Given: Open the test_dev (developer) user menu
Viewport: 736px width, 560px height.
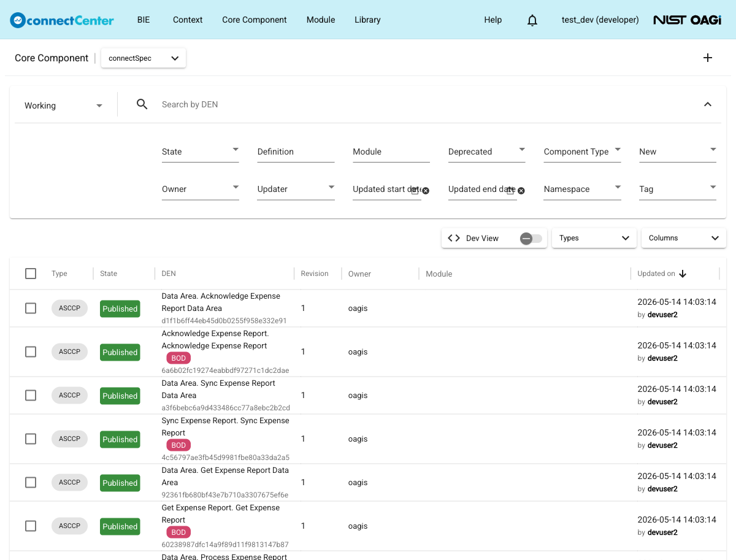Looking at the screenshot, I should click(x=600, y=20).
